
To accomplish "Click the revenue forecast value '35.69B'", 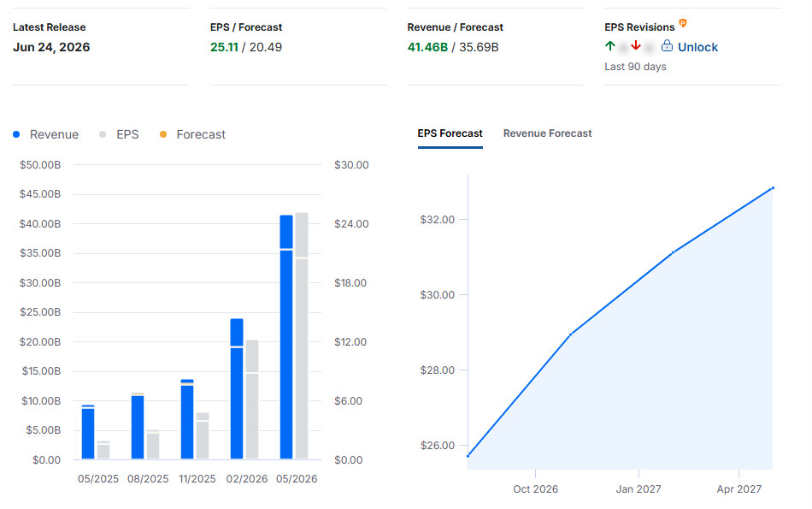I will point(479,47).
